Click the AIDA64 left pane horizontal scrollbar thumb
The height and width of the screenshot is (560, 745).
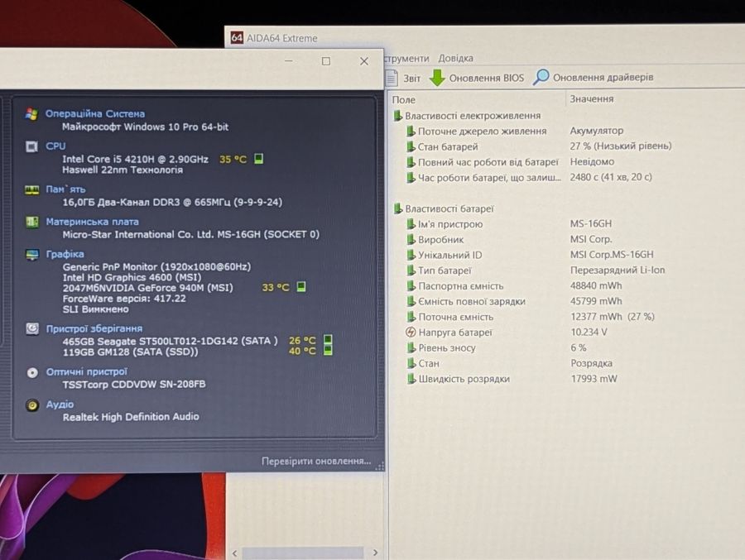pyautogui.click(x=303, y=553)
